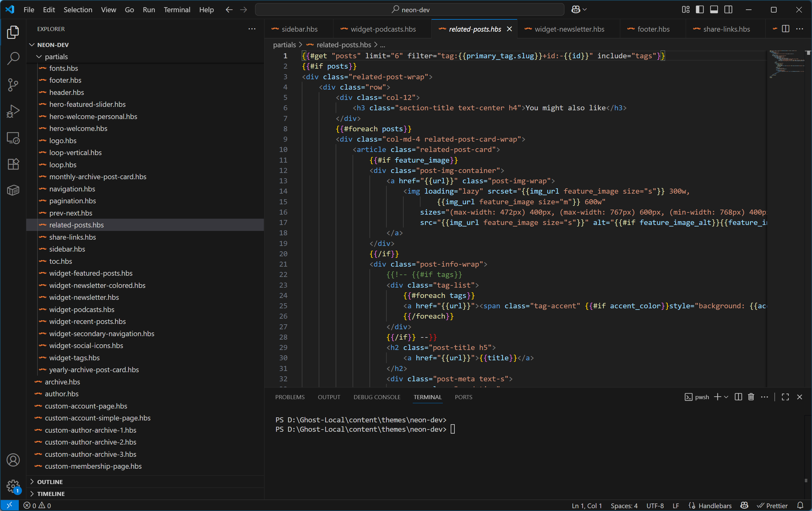Open the Manage gear icon
812x511 pixels.
[13, 486]
